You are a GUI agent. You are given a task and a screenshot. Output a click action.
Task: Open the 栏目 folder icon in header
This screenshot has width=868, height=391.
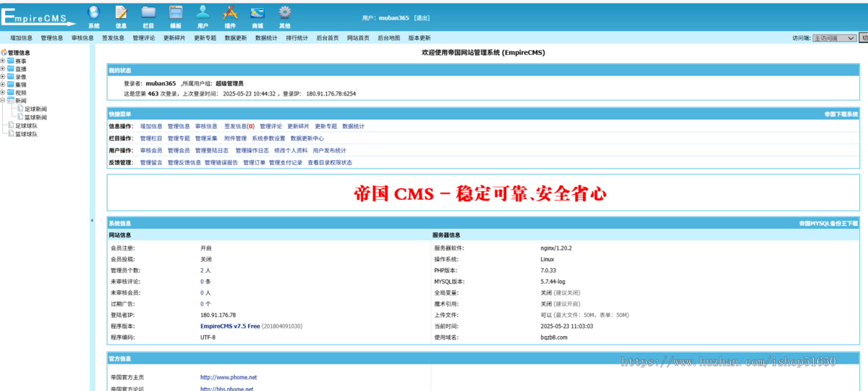coord(148,12)
